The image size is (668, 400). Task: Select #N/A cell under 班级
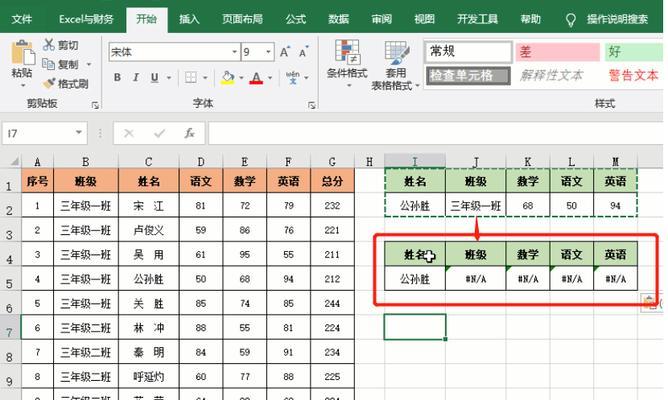(475, 279)
